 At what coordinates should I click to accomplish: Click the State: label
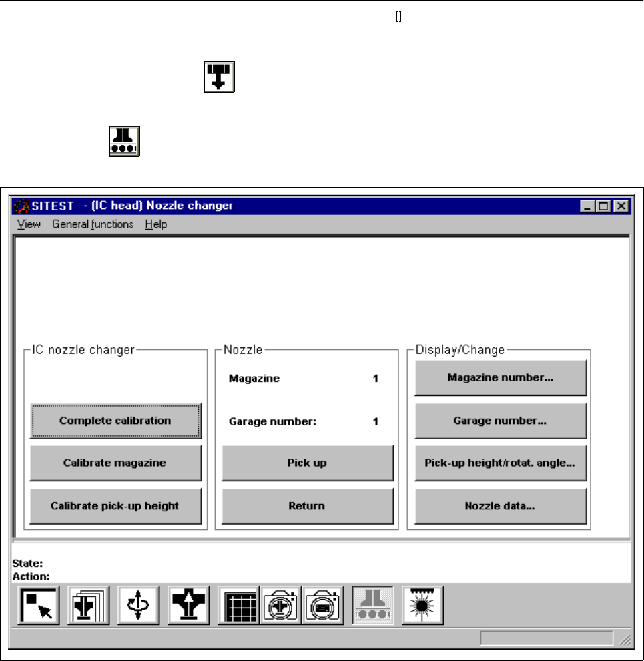click(x=27, y=564)
